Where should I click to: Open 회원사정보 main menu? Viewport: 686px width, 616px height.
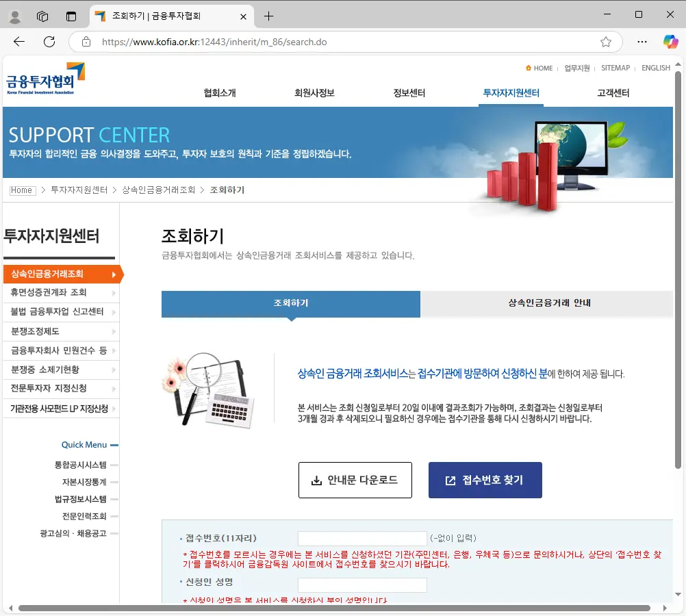[314, 93]
